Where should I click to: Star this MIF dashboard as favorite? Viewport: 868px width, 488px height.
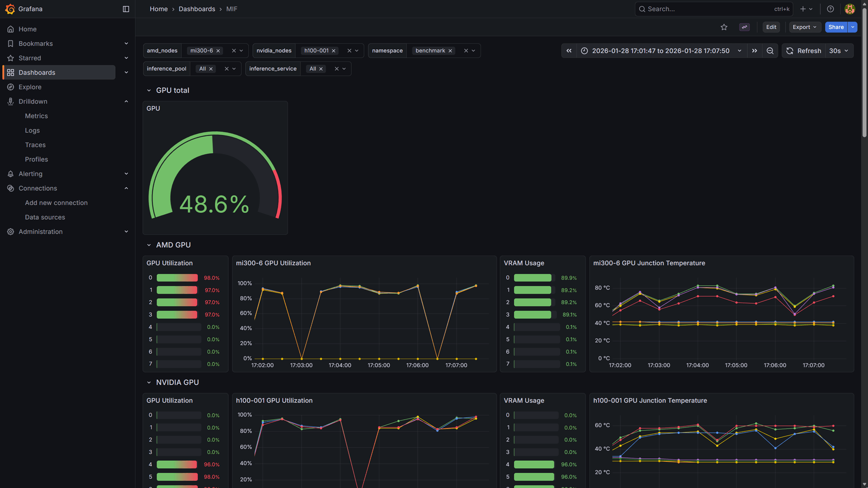[724, 27]
